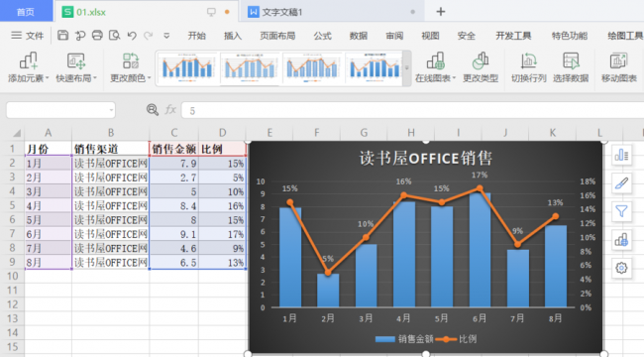Open the 绘图工具 ribbon tab
The image size is (644, 357).
click(x=625, y=36)
